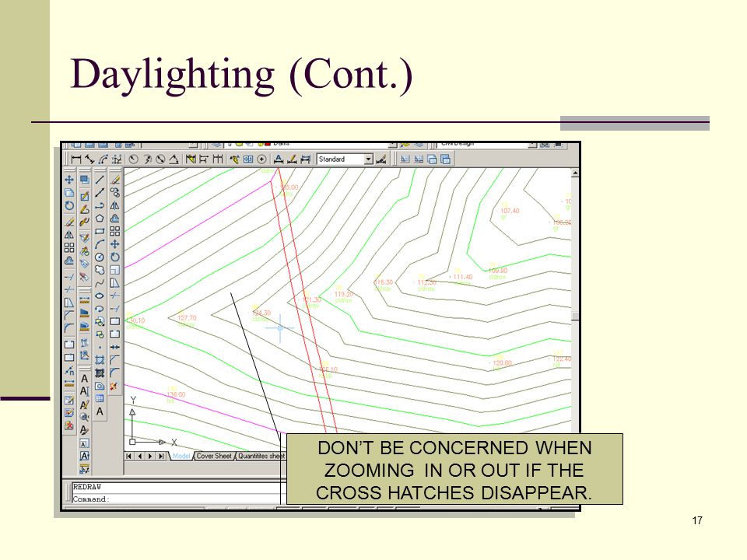Screen dimensions: 747x560
Task: Select the Point draw tool
Action: [100, 347]
